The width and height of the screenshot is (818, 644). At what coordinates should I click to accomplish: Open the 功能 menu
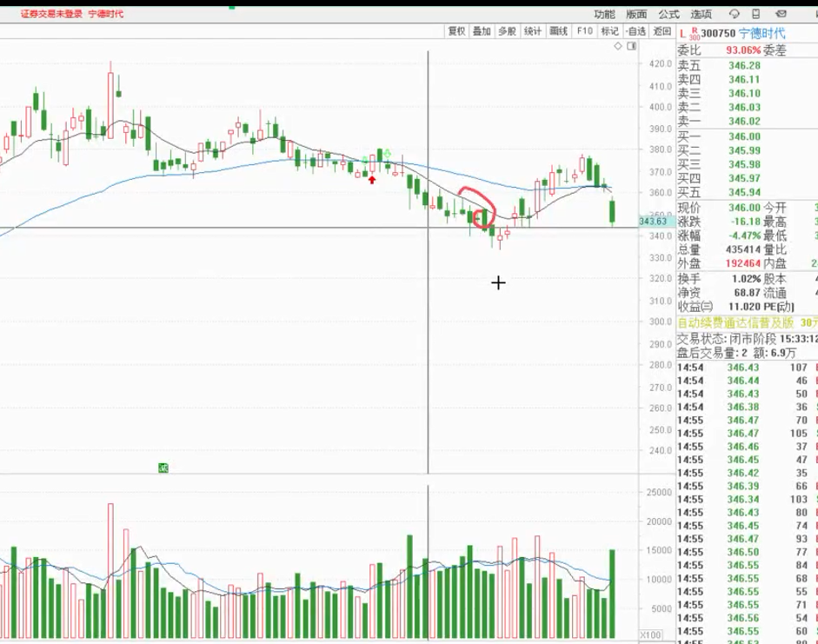pos(604,14)
